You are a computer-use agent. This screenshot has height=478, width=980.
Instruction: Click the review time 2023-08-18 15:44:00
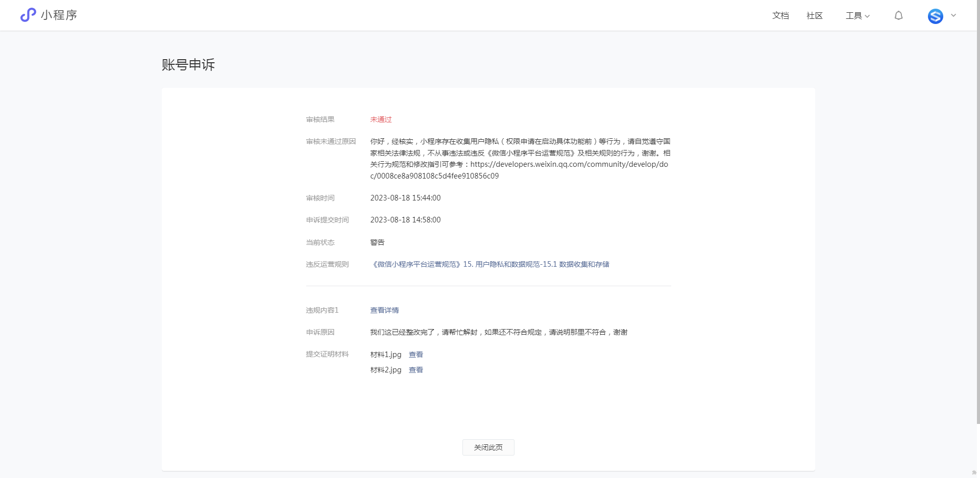[405, 198]
